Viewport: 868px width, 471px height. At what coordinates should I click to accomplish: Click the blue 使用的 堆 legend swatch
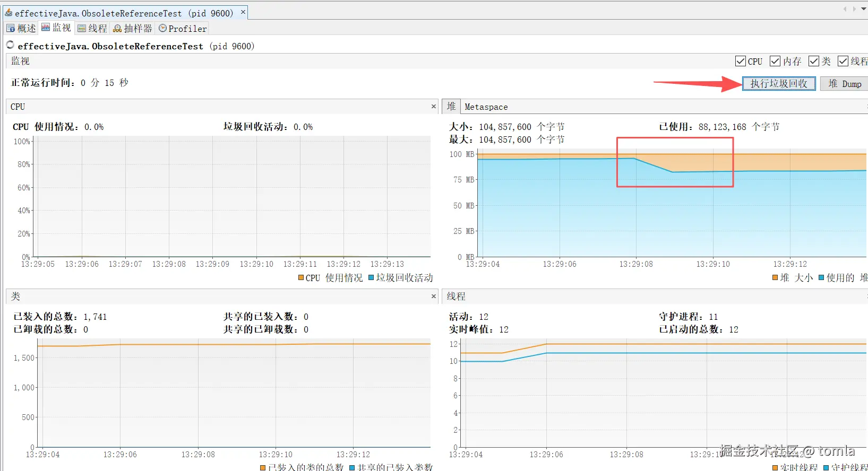pyautogui.click(x=821, y=277)
